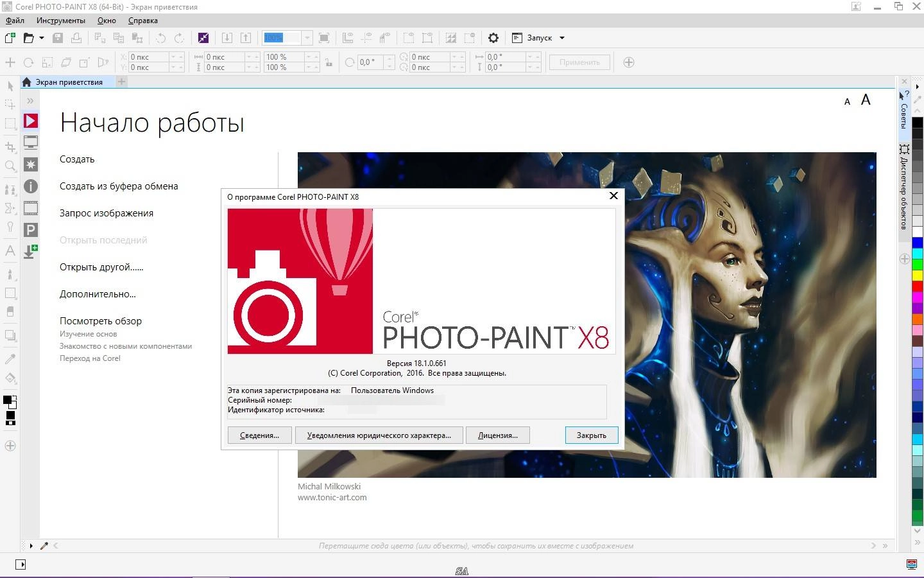Click the Save icon in the standard toolbar

[58, 38]
